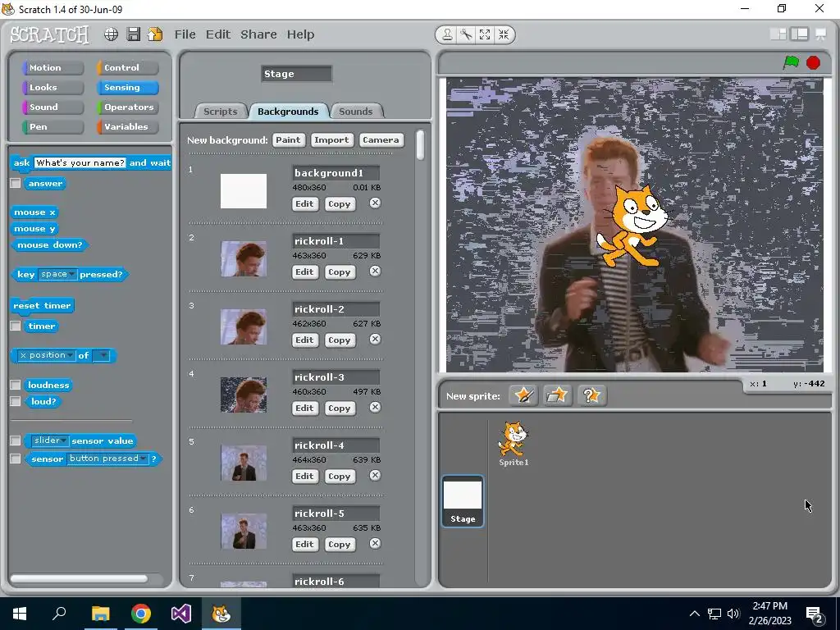The image size is (840, 630).
Task: Select the Motion block category
Action: (x=52, y=67)
